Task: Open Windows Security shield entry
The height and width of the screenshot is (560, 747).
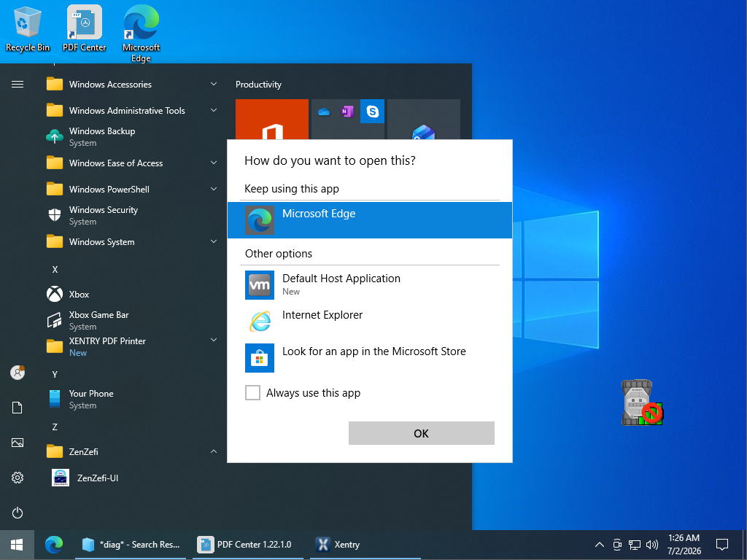Action: coord(133,215)
